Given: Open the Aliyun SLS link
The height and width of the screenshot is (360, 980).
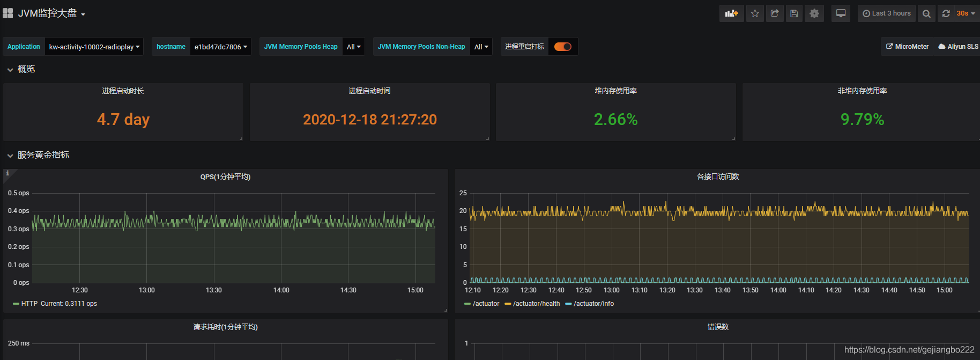Looking at the screenshot, I should point(958,47).
